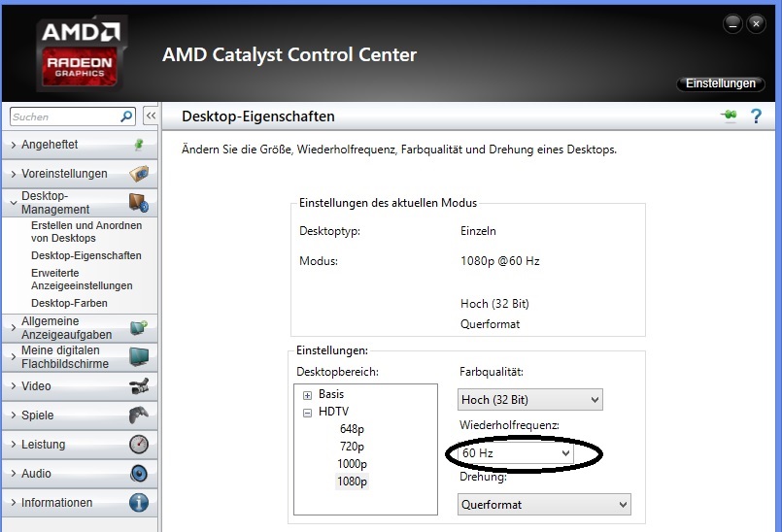Click the Leistung gauge icon
This screenshot has width=782, height=532.
(139, 445)
